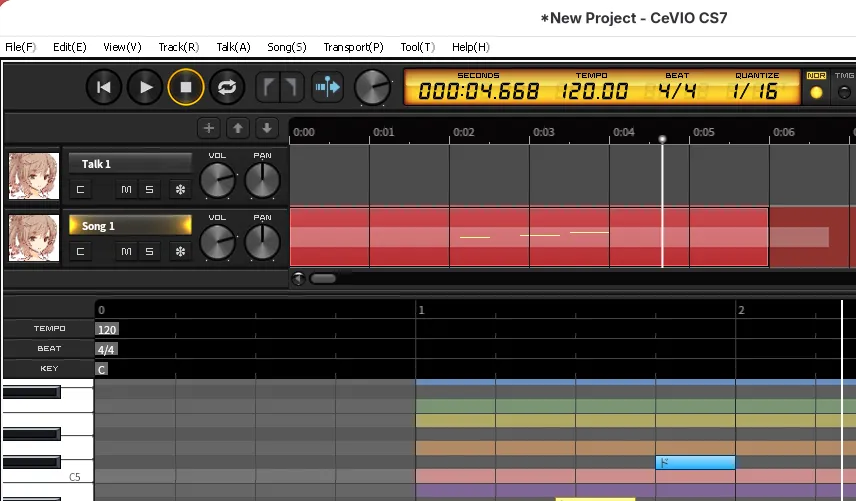Open the View(V) menu
Image resolution: width=856 pixels, height=501 pixels.
(x=122, y=47)
